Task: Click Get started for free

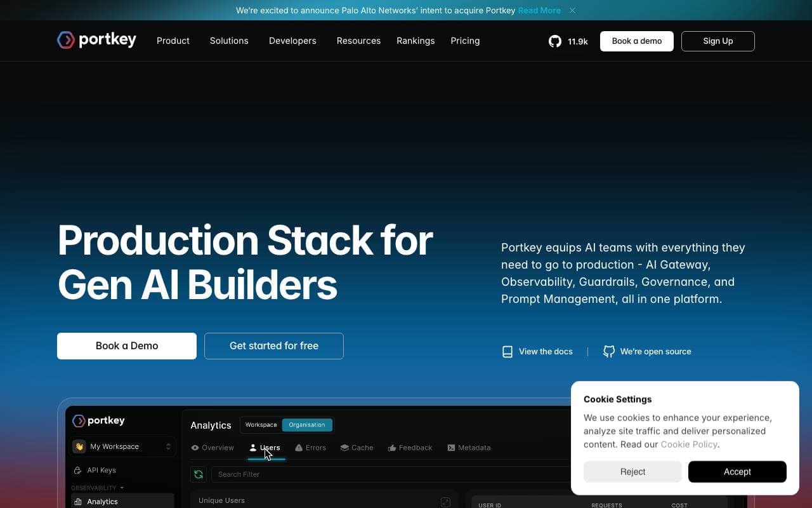Action: click(x=274, y=346)
